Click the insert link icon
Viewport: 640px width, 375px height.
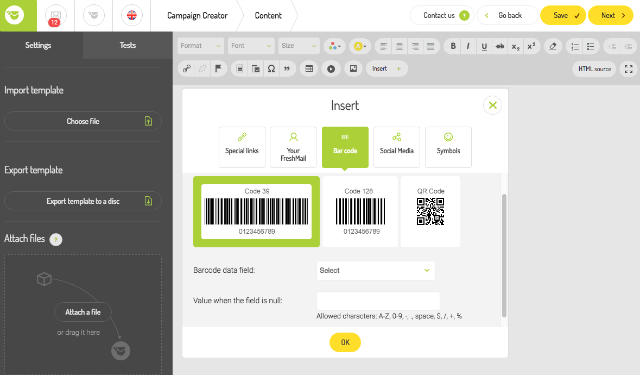(x=187, y=69)
